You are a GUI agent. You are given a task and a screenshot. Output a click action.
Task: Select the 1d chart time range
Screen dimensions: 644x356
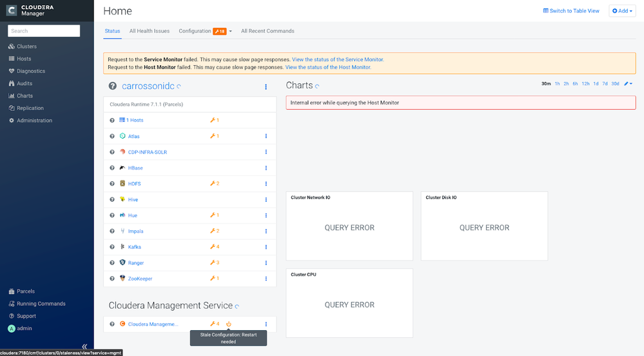pos(596,83)
